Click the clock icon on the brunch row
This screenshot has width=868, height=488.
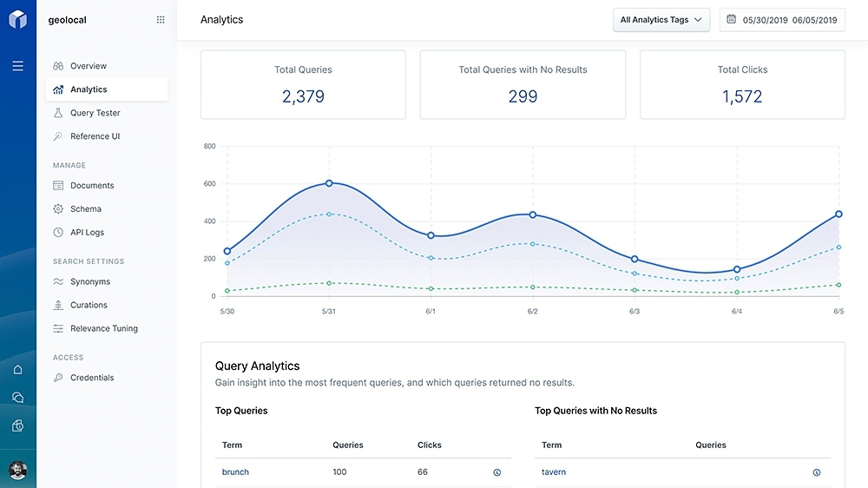497,472
